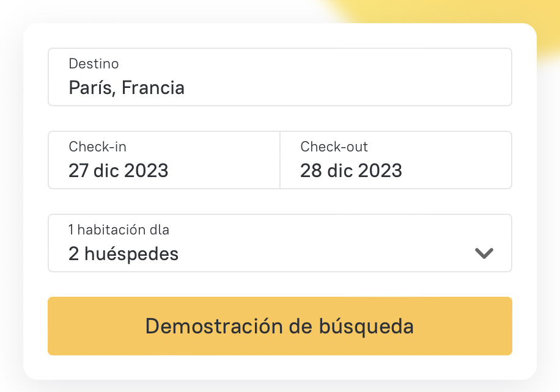Viewport: 560px width, 392px height.
Task: Click the Destino input field
Action: tap(279, 77)
